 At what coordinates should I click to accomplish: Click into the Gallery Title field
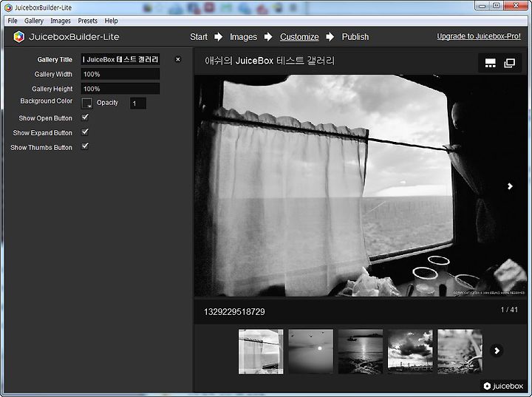pos(120,59)
